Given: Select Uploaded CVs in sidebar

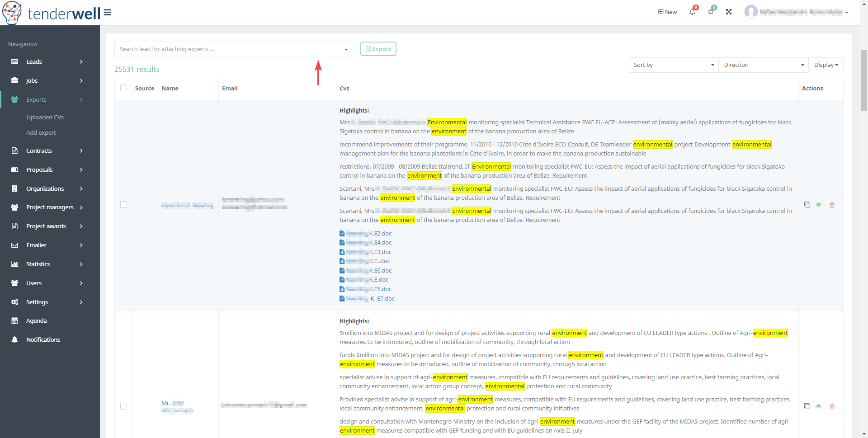Looking at the screenshot, I should (x=45, y=118).
